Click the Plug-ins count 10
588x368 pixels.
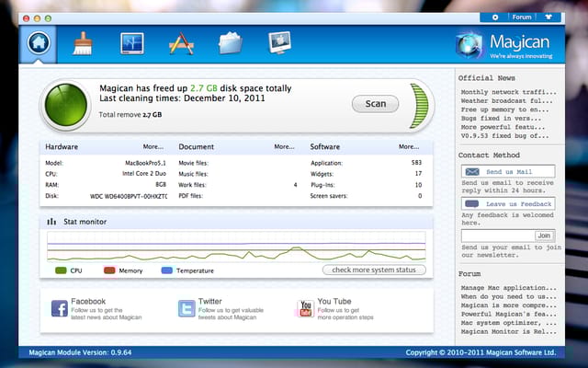[418, 185]
